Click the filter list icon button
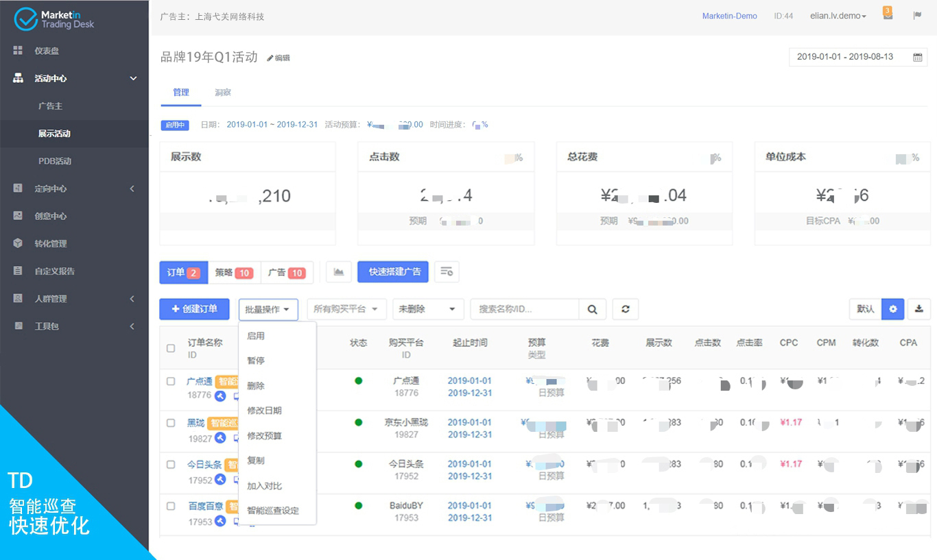This screenshot has width=937, height=560. [x=447, y=272]
